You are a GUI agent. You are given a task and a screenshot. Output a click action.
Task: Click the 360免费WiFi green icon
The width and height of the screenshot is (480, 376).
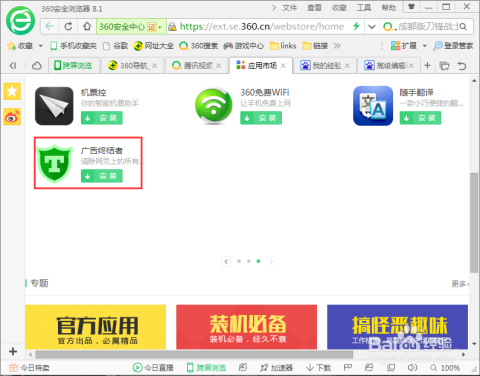coord(214,106)
